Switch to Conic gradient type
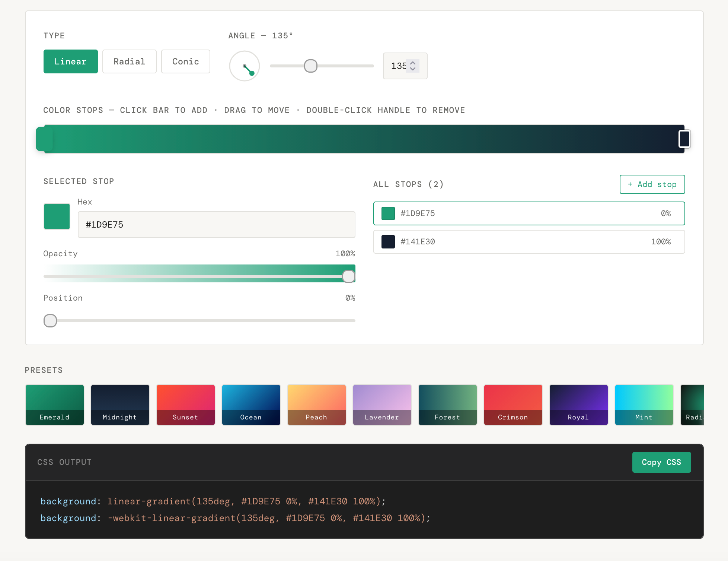The width and height of the screenshot is (728, 561). tap(186, 61)
